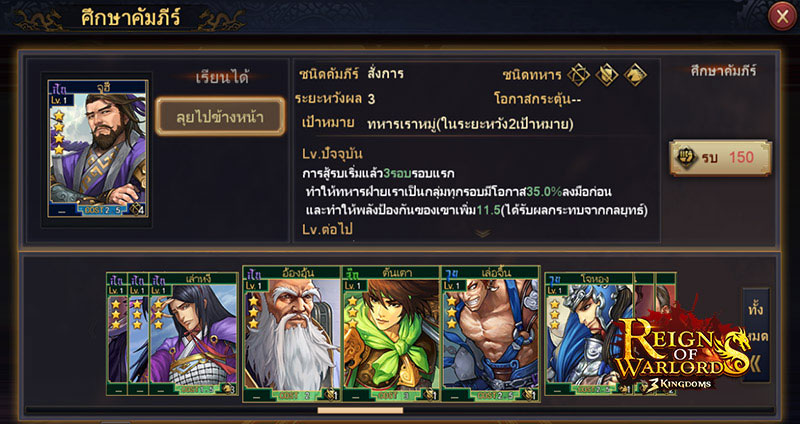Select the โจหอง blue armor hero card
The height and width of the screenshot is (424, 800).
point(589,334)
